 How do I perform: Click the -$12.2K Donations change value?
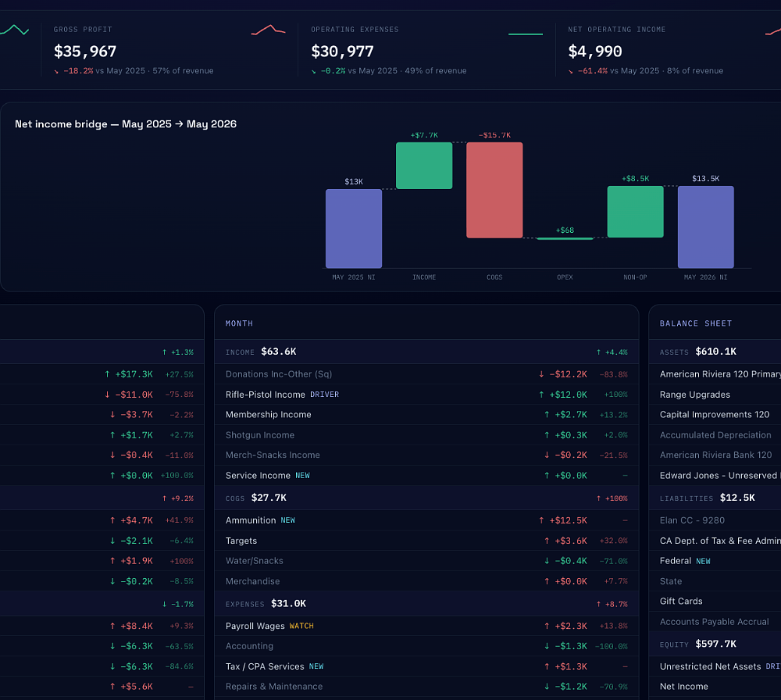568,374
